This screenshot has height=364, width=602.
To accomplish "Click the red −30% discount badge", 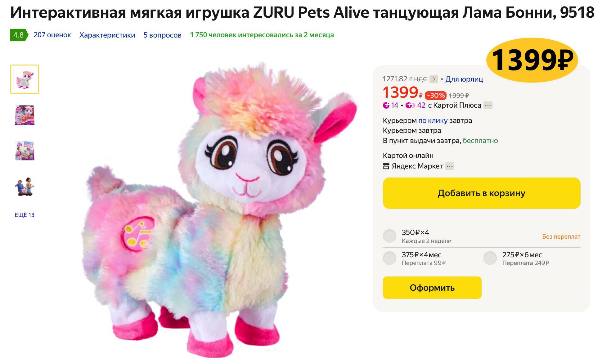I will (436, 95).
